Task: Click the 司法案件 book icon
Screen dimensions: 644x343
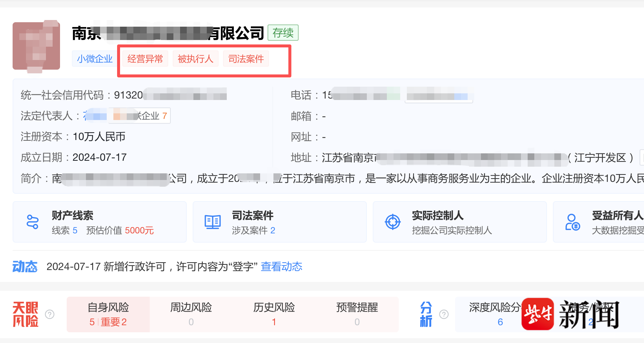Action: click(213, 222)
